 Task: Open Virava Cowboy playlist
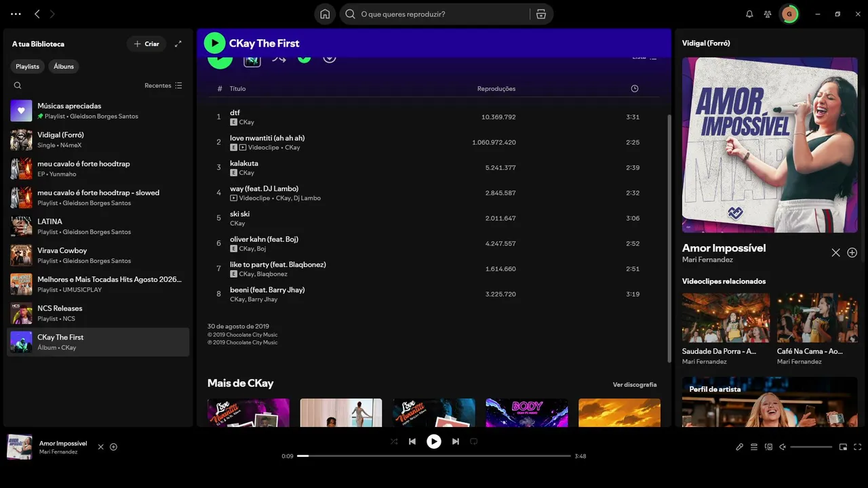click(98, 256)
